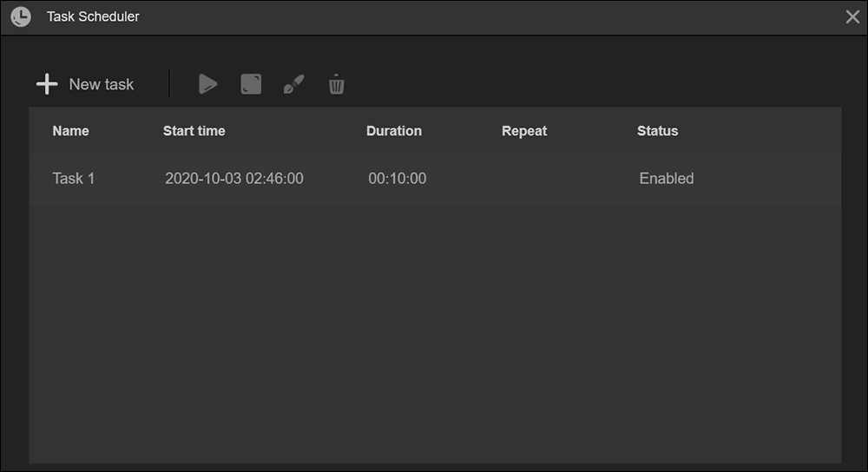Click empty area of the task list

click(x=435, y=332)
